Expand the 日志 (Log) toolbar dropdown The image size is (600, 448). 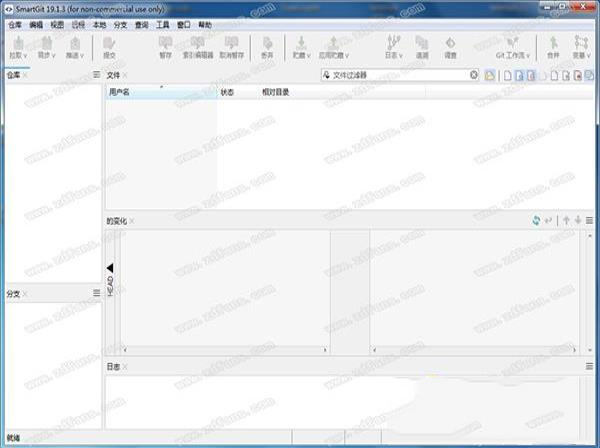394,47
